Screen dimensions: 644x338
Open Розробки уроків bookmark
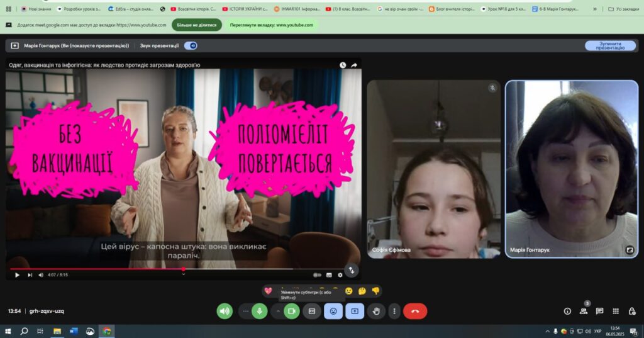coord(79,9)
